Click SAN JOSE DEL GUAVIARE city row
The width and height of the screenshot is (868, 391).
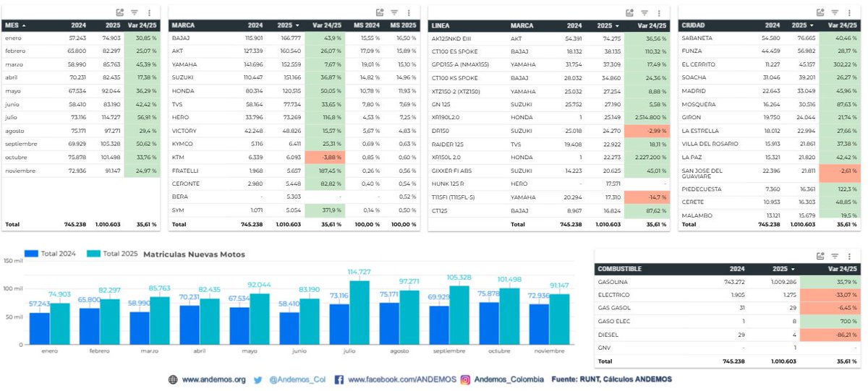770,173
